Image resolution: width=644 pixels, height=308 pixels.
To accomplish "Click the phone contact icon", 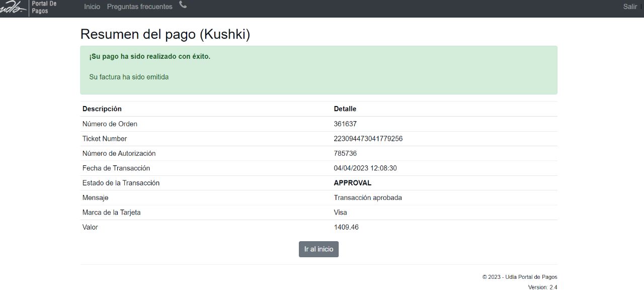I will point(183,5).
